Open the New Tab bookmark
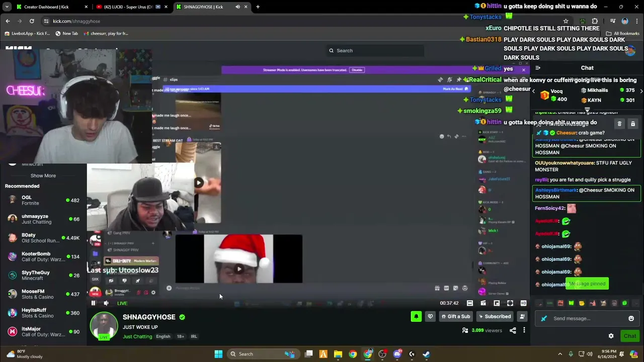 coord(66,34)
